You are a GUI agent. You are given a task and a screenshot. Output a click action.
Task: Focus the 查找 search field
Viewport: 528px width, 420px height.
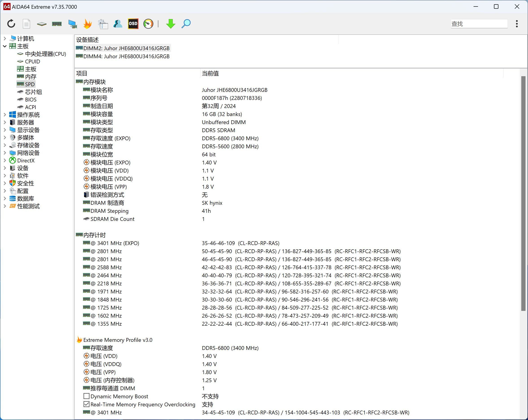(x=479, y=24)
